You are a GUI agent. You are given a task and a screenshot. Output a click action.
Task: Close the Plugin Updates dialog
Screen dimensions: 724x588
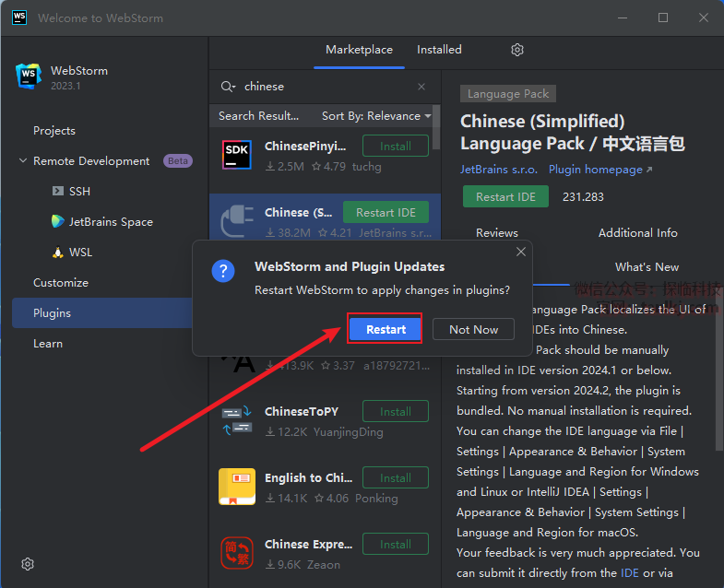pyautogui.click(x=521, y=252)
